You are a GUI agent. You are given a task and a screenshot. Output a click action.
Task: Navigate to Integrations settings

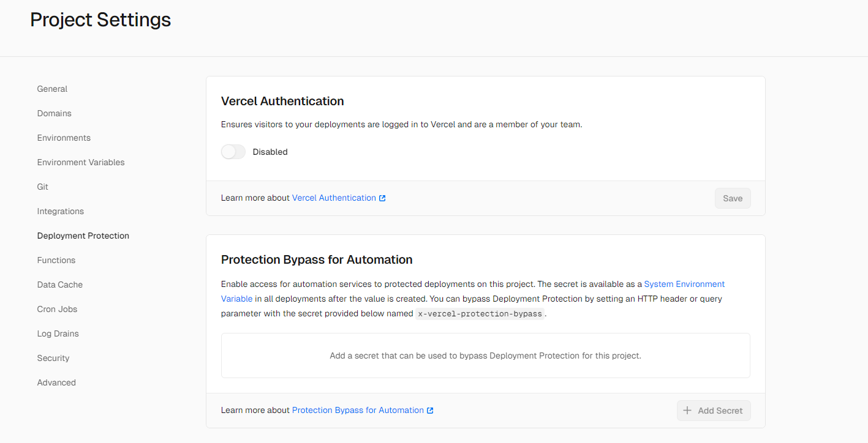[x=61, y=211]
